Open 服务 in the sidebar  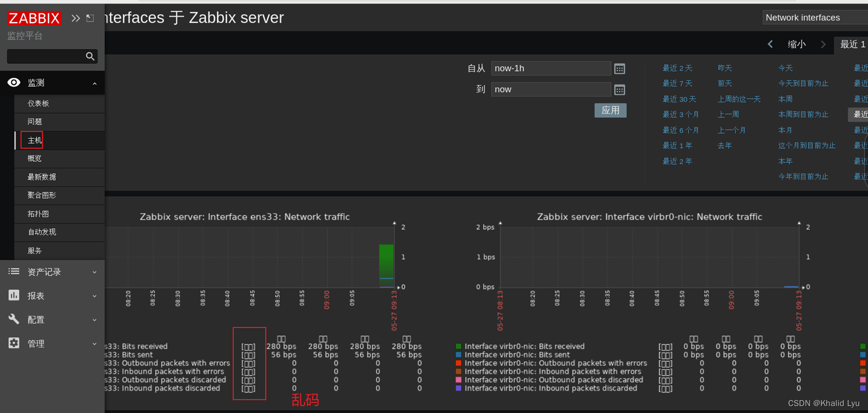[x=59, y=250]
